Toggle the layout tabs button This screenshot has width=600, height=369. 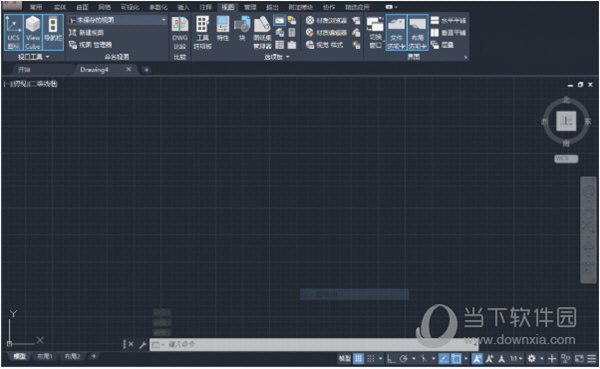click(x=417, y=33)
